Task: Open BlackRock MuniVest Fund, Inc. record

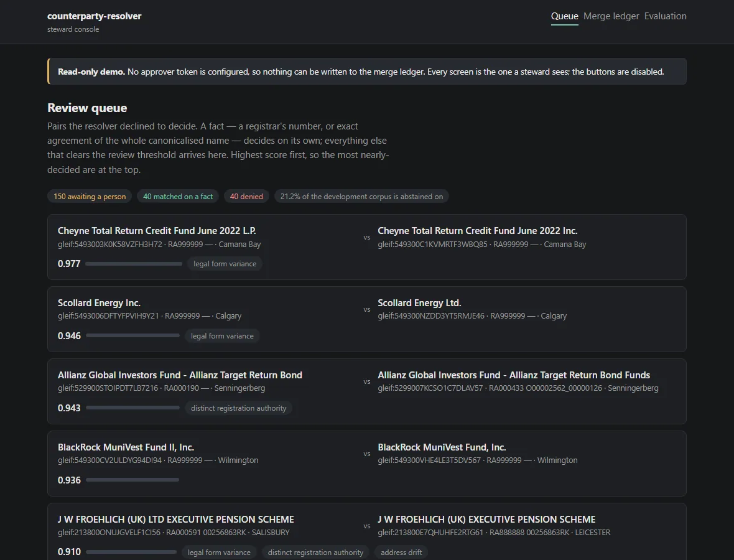Action: coord(442,447)
